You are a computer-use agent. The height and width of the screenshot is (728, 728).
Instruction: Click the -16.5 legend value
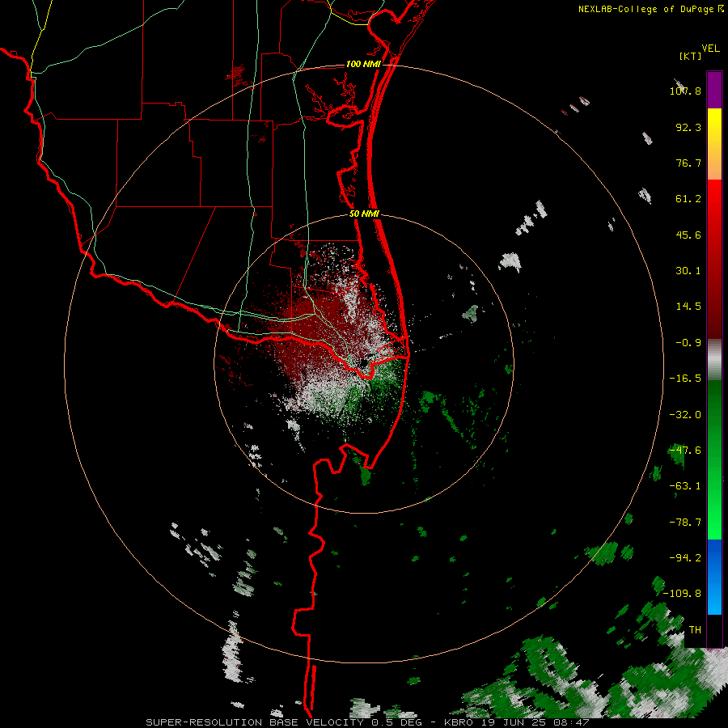[685, 379]
